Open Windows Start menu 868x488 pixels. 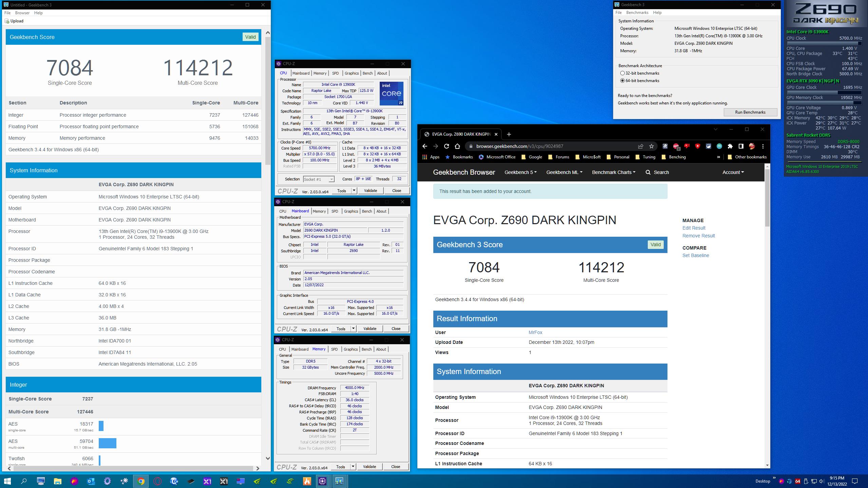point(7,481)
